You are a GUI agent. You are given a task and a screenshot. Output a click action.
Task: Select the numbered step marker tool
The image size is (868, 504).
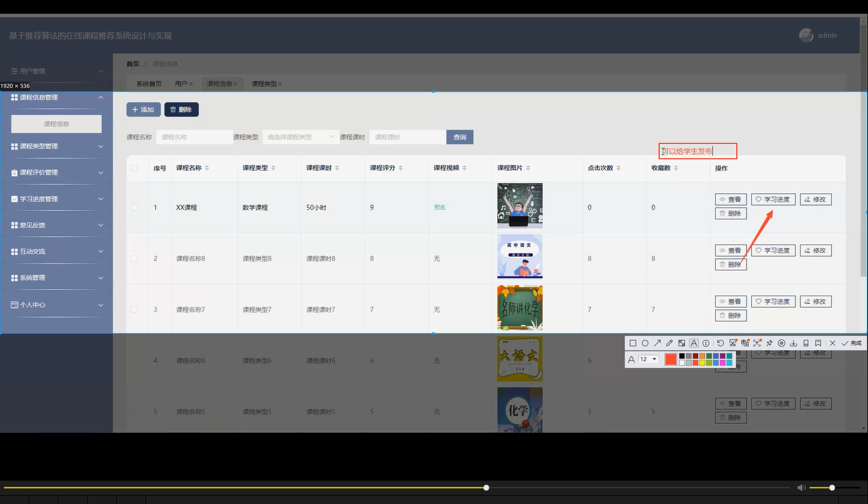coord(706,343)
